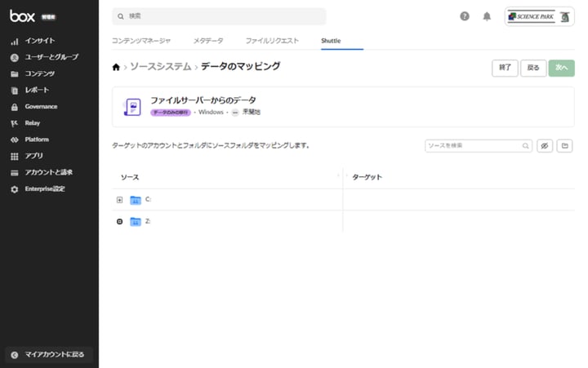Open Enterprise設定 settings
This screenshot has height=368, width=588.
(44, 189)
